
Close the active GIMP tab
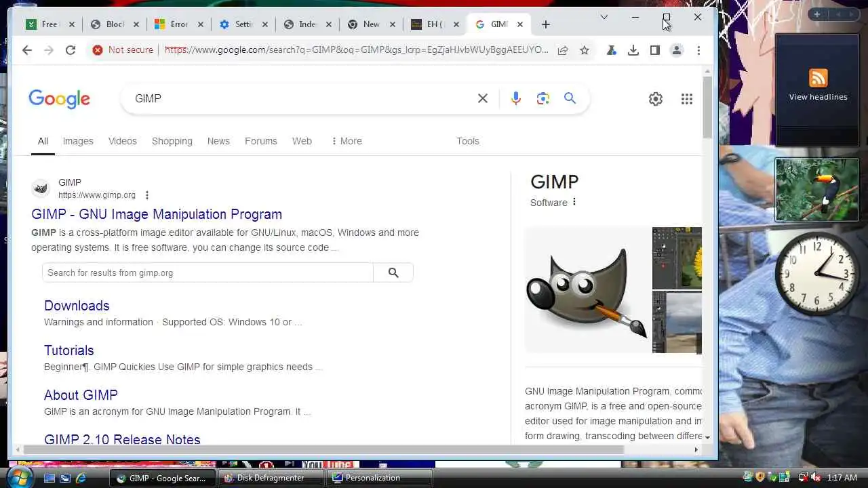pyautogui.click(x=520, y=24)
